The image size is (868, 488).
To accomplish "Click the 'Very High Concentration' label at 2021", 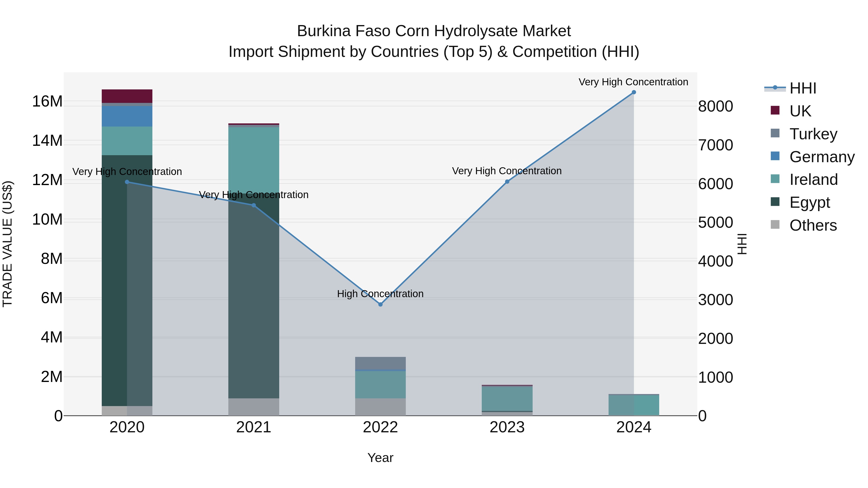I will pyautogui.click(x=254, y=195).
